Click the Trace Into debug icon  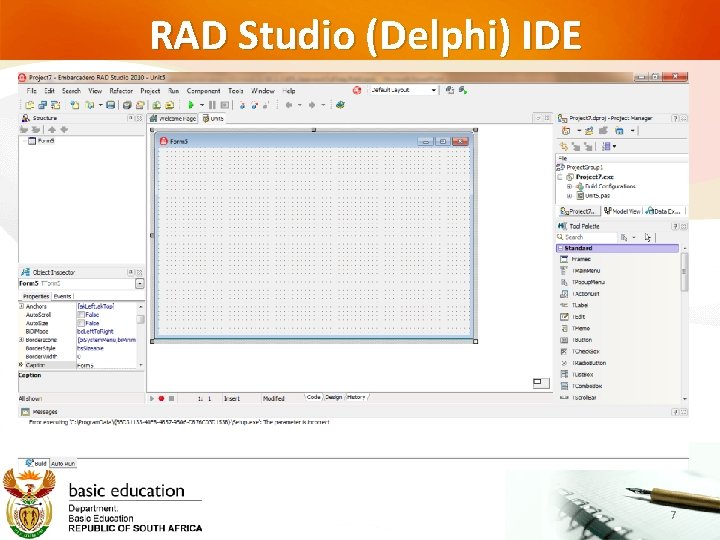pyautogui.click(x=242, y=105)
